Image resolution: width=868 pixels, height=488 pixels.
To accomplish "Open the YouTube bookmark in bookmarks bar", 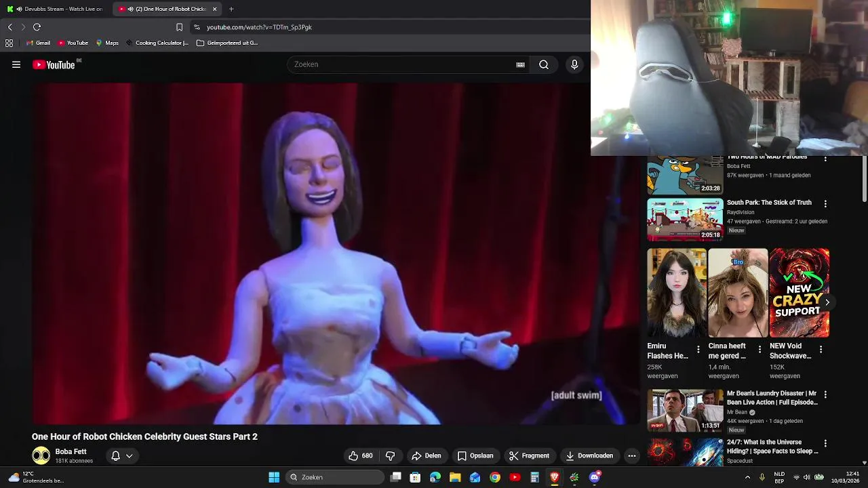I will 73,43.
